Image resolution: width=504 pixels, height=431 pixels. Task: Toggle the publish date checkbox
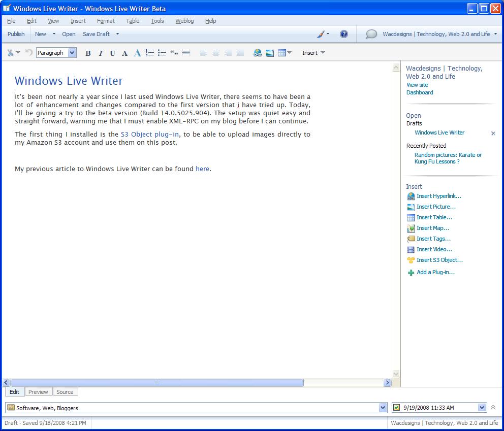[397, 408]
